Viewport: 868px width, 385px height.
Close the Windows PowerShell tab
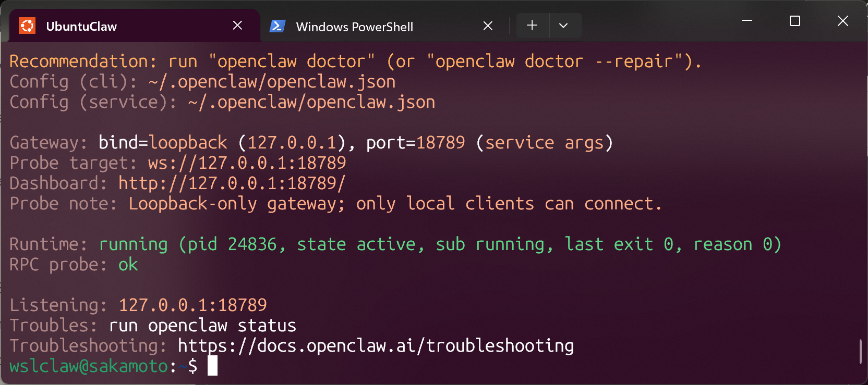click(x=488, y=26)
